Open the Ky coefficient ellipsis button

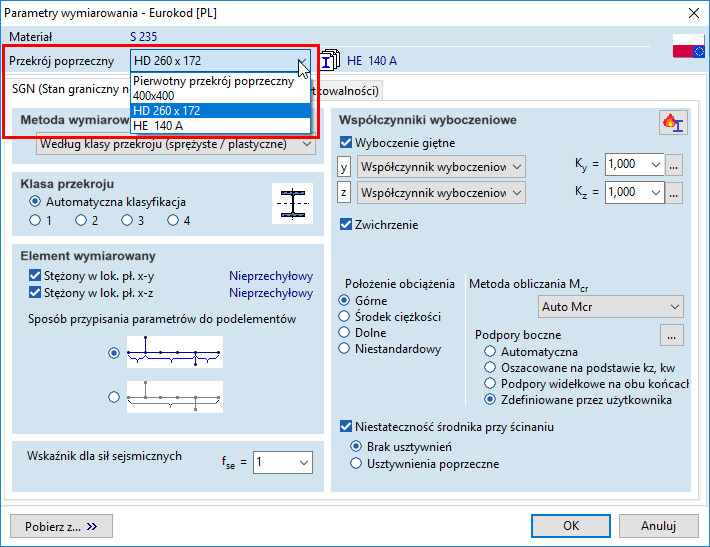pos(675,165)
